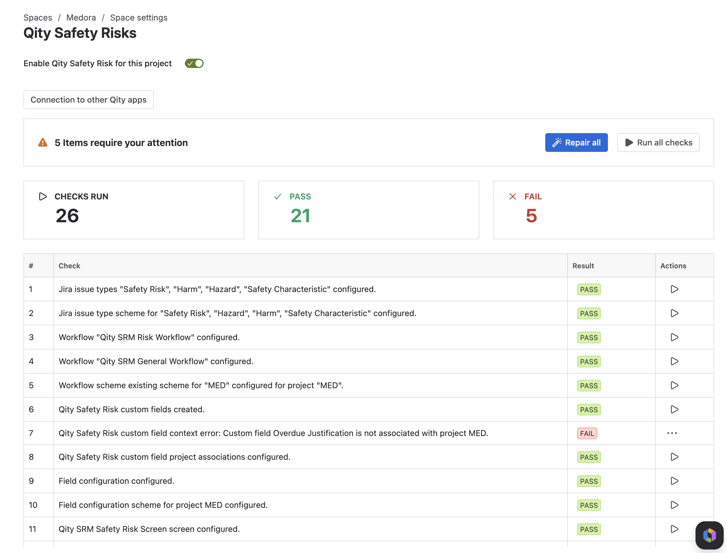Run the Qity SRM Risk Workflow check
This screenshot has height=553, width=726.
click(674, 337)
